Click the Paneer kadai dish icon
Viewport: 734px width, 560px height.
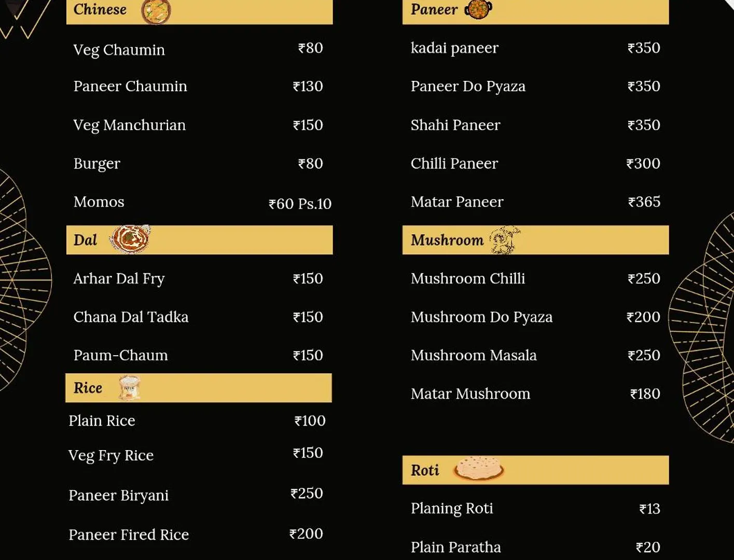pyautogui.click(x=478, y=9)
